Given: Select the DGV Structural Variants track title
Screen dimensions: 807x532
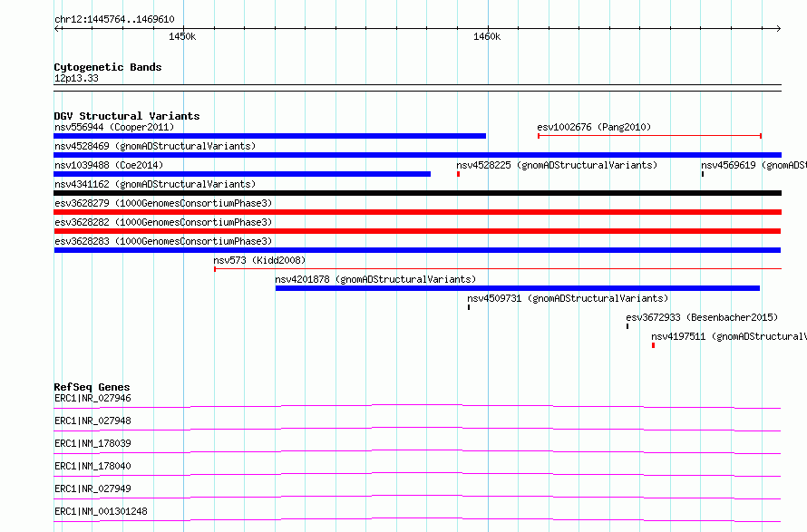Looking at the screenshot, I should tap(127, 116).
